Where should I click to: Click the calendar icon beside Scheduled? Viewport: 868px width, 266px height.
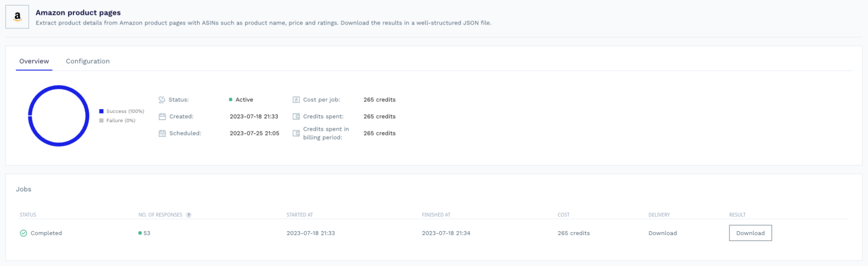tap(162, 133)
